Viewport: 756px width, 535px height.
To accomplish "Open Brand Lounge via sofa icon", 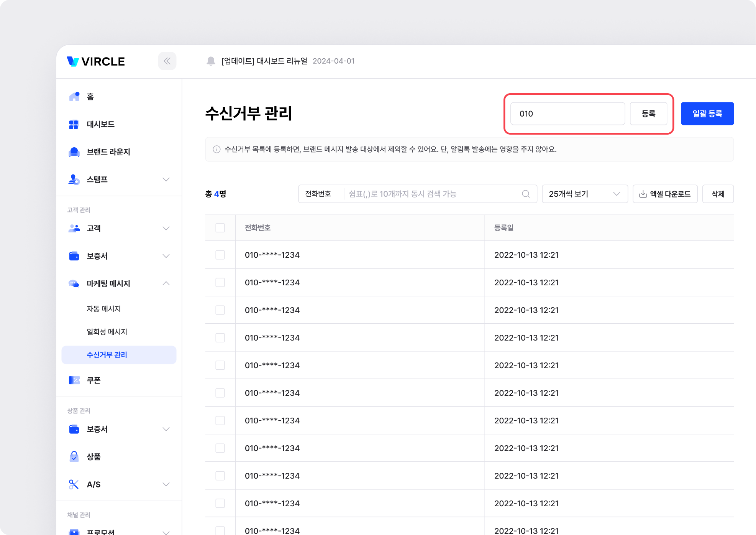I will tap(74, 152).
